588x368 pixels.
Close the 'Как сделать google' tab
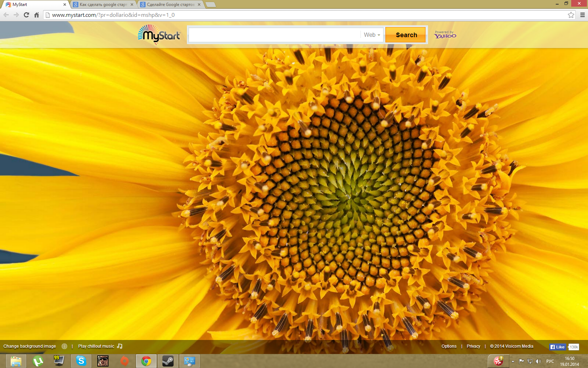tap(132, 5)
